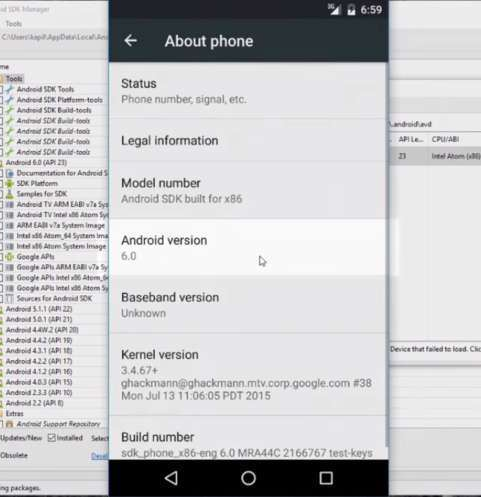Click the Android Support Repository icon
481x497 pixels.
(x=10, y=424)
